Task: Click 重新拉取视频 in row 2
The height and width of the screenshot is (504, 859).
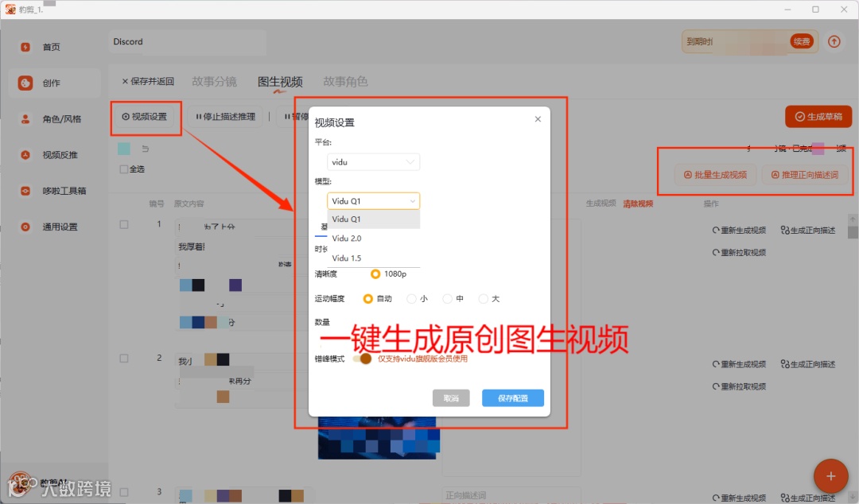Action: click(x=739, y=387)
